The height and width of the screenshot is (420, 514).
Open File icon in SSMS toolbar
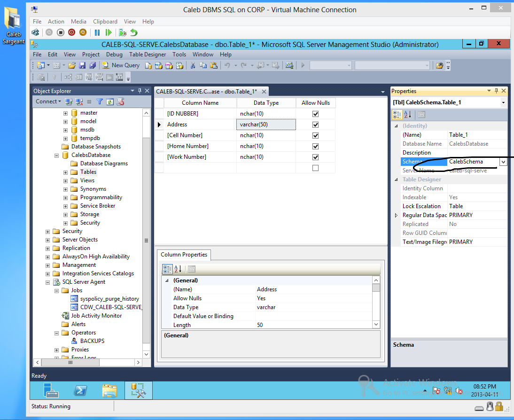point(72,66)
